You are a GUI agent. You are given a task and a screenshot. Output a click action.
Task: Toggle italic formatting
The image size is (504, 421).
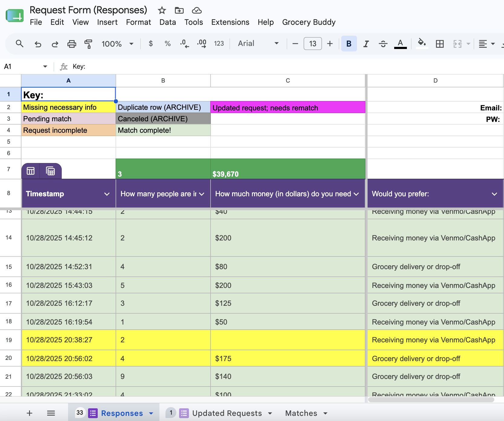366,44
